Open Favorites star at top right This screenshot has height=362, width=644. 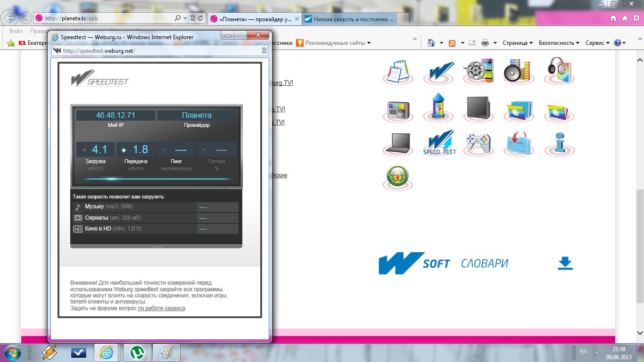(x=625, y=18)
